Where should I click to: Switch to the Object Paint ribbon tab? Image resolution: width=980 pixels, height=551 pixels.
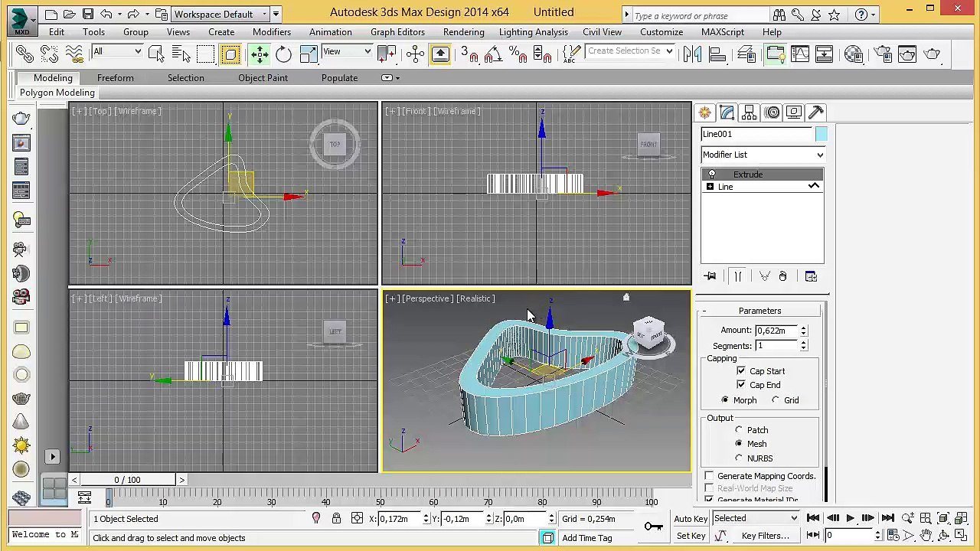(x=263, y=78)
